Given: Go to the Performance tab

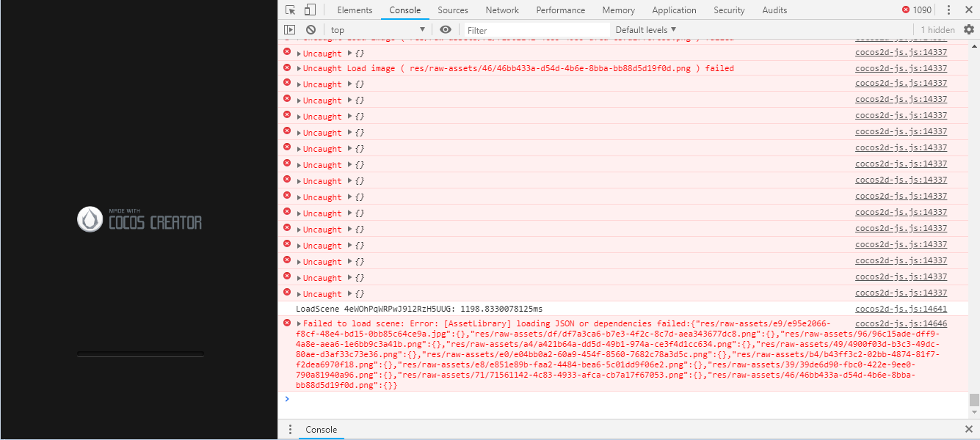Looking at the screenshot, I should coord(561,10).
